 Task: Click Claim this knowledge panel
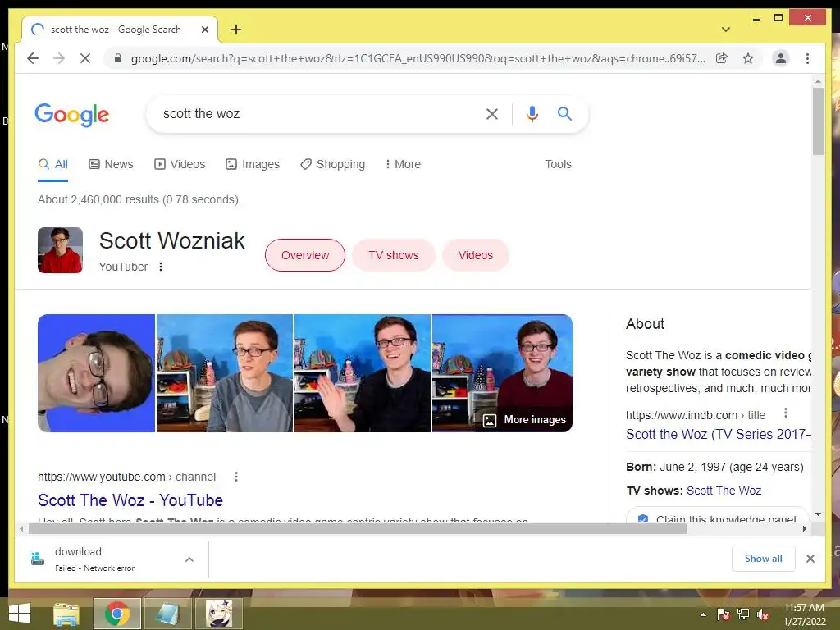pos(717,517)
